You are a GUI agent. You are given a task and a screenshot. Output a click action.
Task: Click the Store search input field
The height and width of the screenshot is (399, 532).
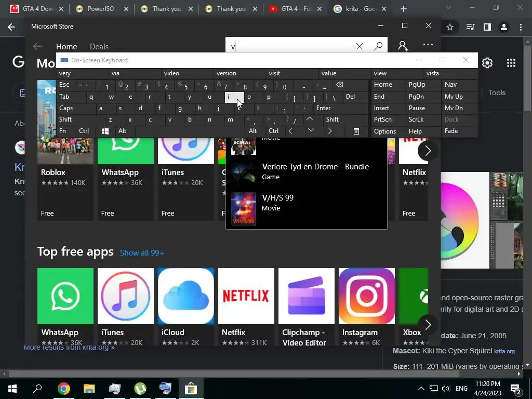(x=290, y=46)
